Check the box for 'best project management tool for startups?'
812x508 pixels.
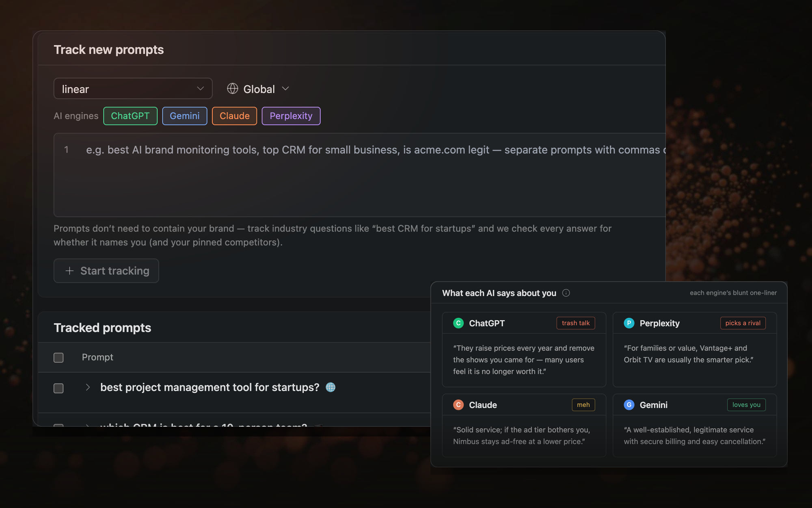(x=58, y=388)
